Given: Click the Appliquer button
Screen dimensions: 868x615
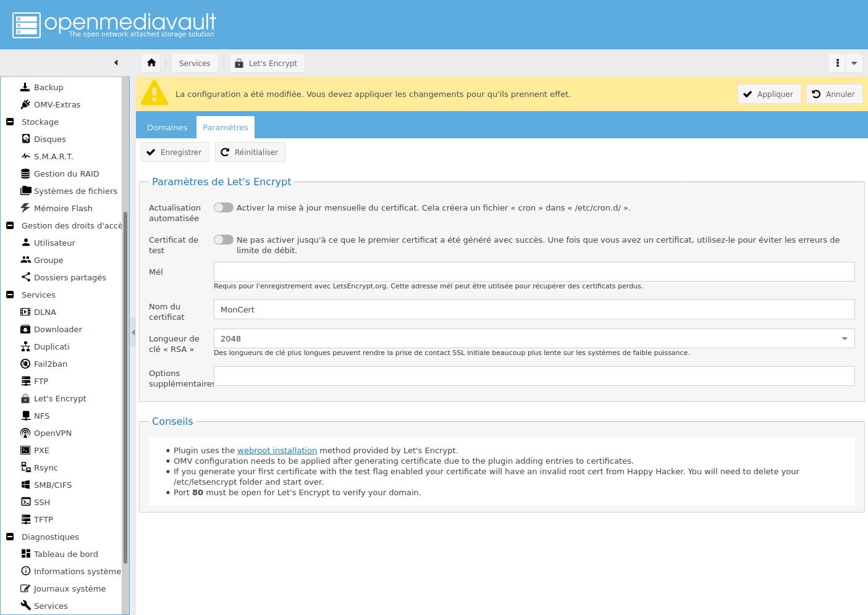Looking at the screenshot, I should coord(769,94).
